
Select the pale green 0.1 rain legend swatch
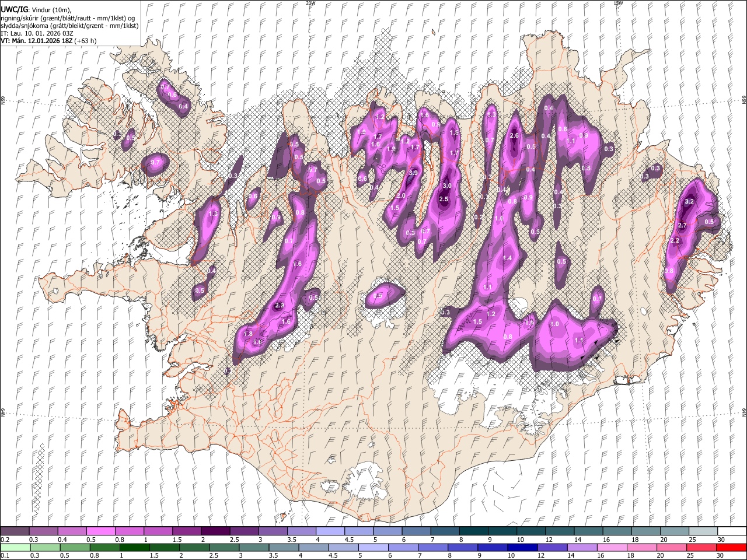pyautogui.click(x=15, y=547)
